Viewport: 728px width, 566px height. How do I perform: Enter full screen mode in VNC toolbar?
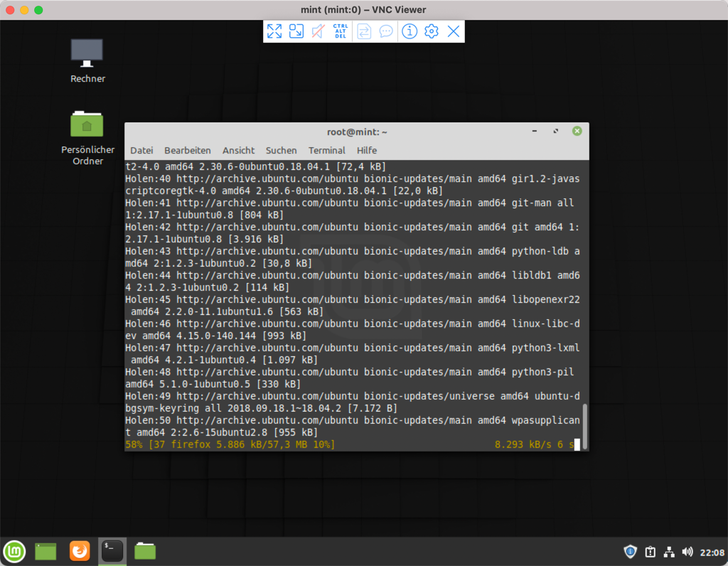pyautogui.click(x=274, y=31)
